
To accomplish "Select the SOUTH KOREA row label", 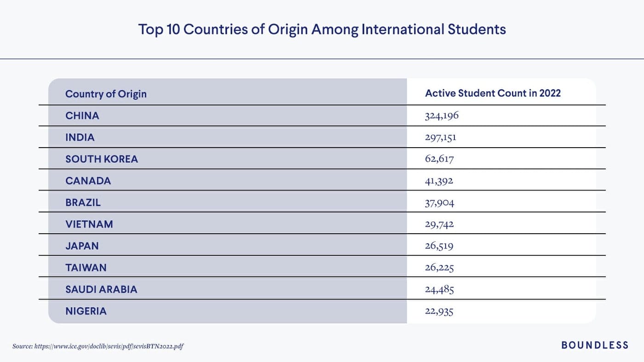I will coord(102,159).
